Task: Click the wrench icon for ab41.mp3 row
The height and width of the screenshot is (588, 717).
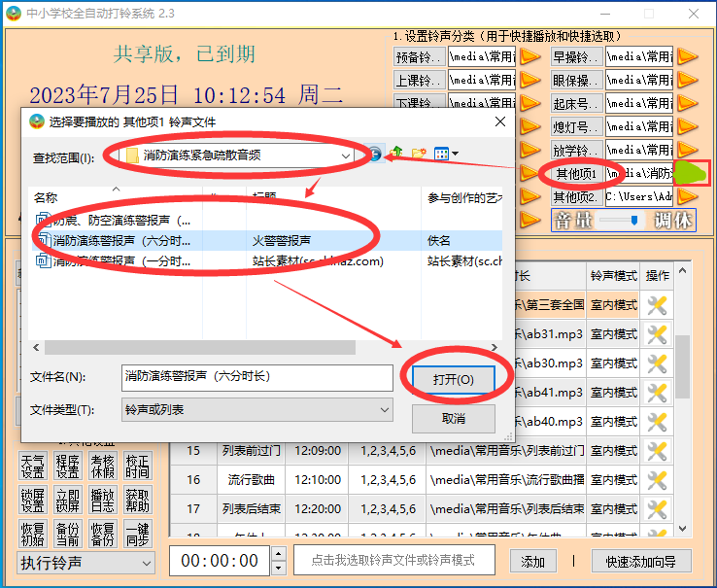Action: pos(657,393)
